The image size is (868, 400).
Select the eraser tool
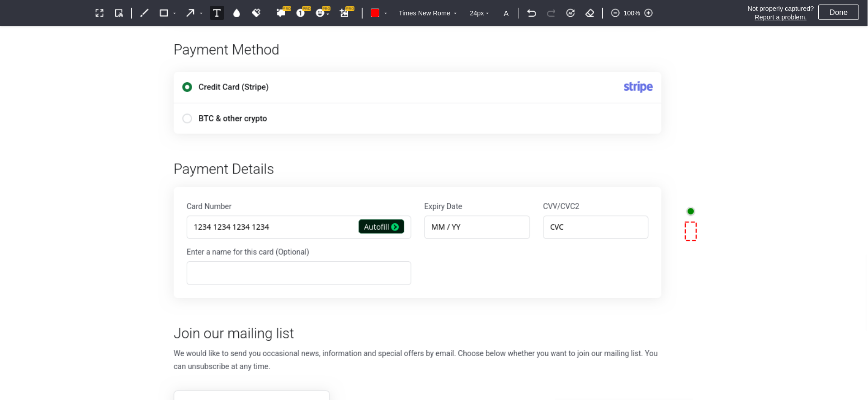590,13
